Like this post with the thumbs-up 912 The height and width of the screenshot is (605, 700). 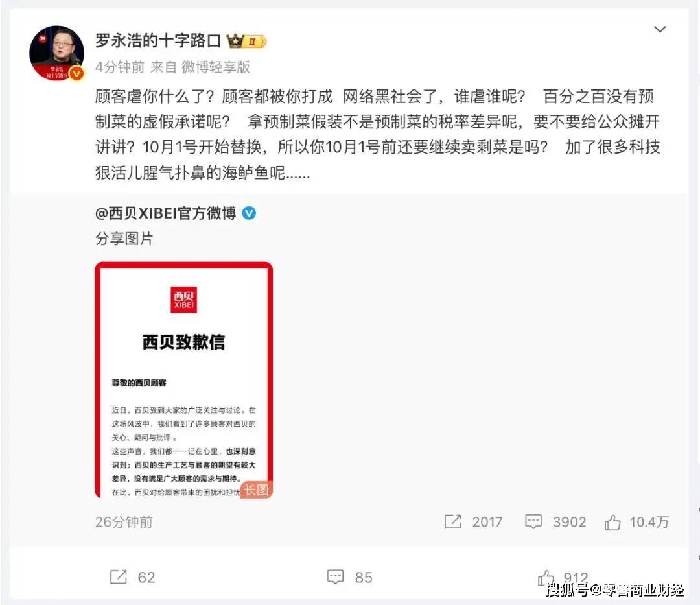coord(546,577)
